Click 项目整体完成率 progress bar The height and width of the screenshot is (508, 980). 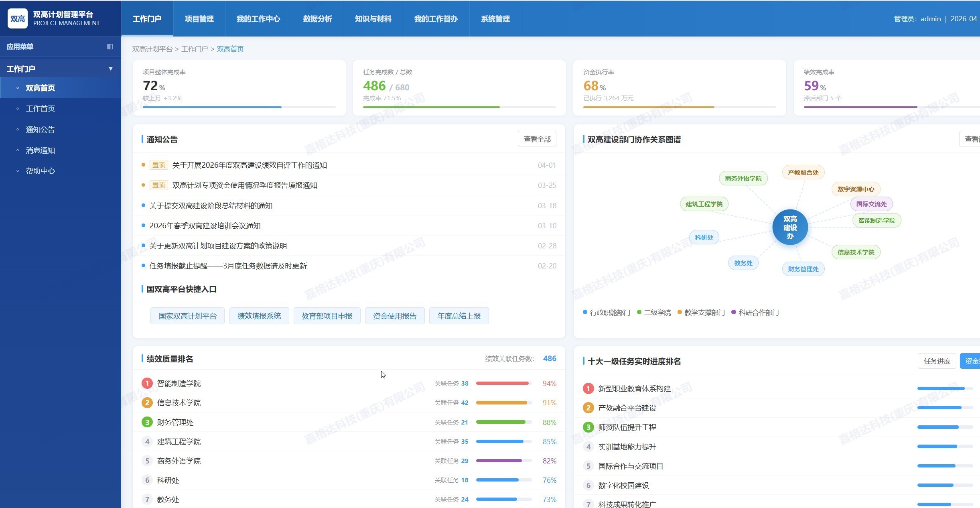(x=239, y=107)
